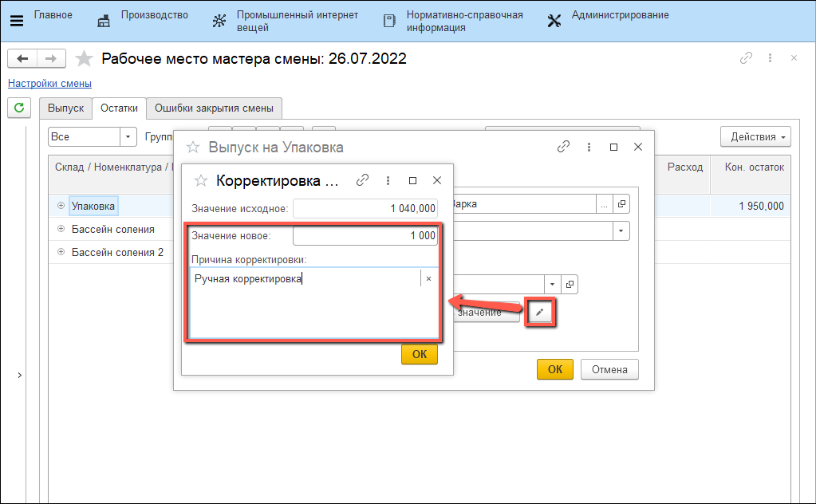Open the hamburger main menu icon
816x504 pixels.
(x=17, y=21)
